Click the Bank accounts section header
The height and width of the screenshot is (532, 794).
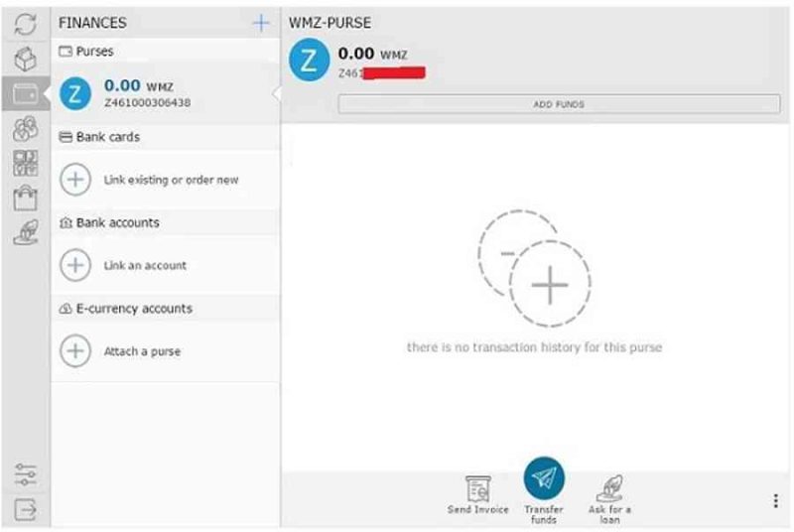(x=166, y=222)
